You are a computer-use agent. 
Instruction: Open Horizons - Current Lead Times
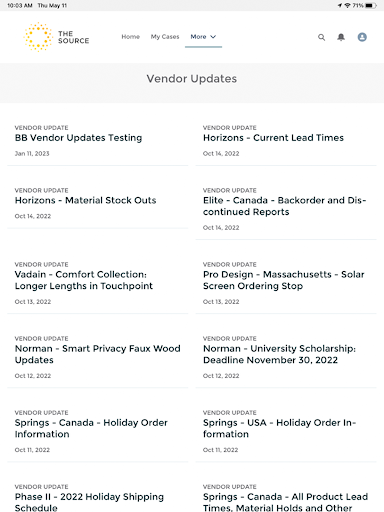273,138
